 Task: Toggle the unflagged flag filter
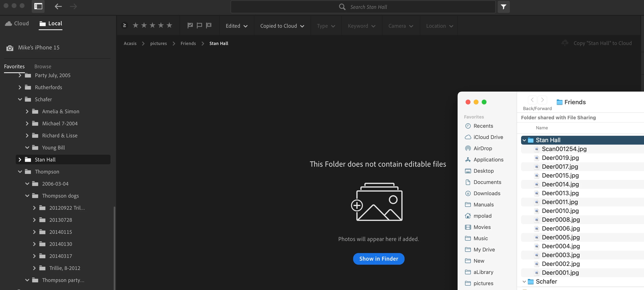pos(199,26)
